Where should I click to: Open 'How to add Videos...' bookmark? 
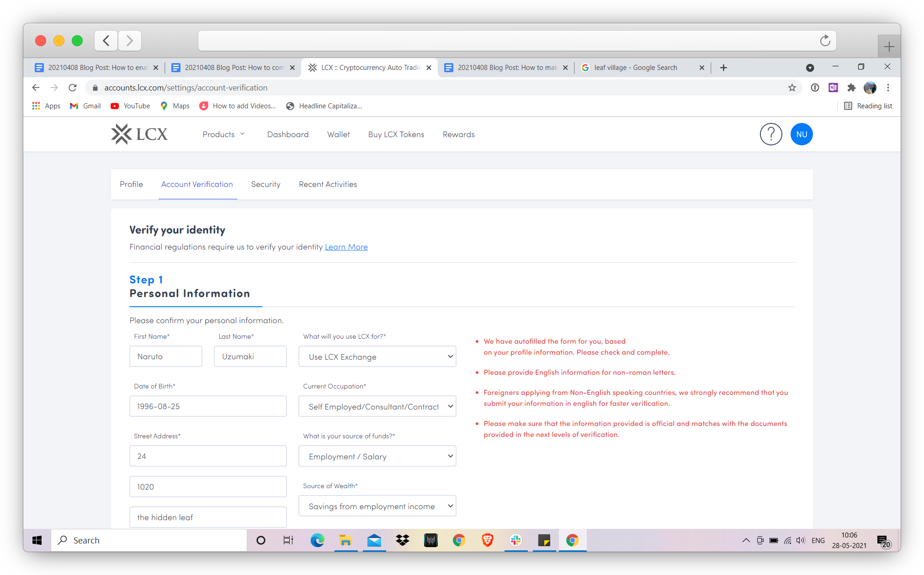click(238, 106)
